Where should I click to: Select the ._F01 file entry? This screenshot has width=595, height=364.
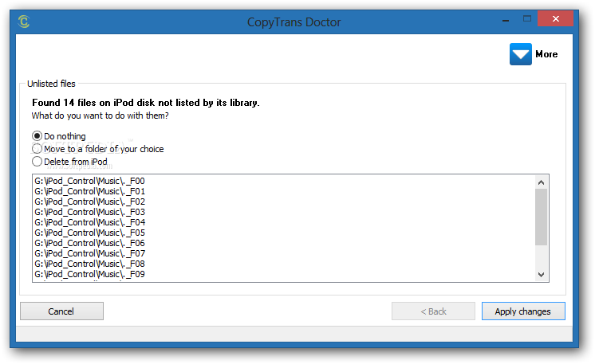[89, 191]
